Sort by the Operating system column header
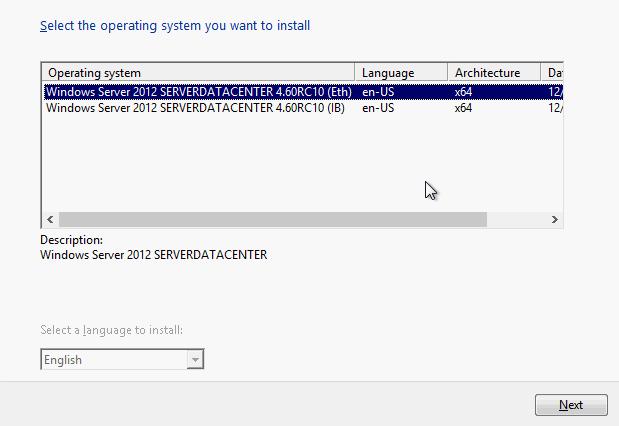619x426 pixels. coord(197,73)
